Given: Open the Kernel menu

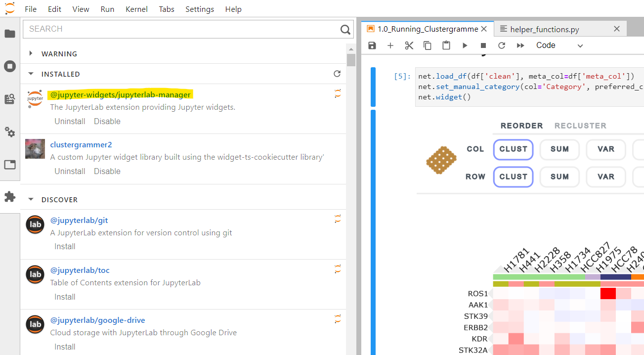Looking at the screenshot, I should coord(137,9).
